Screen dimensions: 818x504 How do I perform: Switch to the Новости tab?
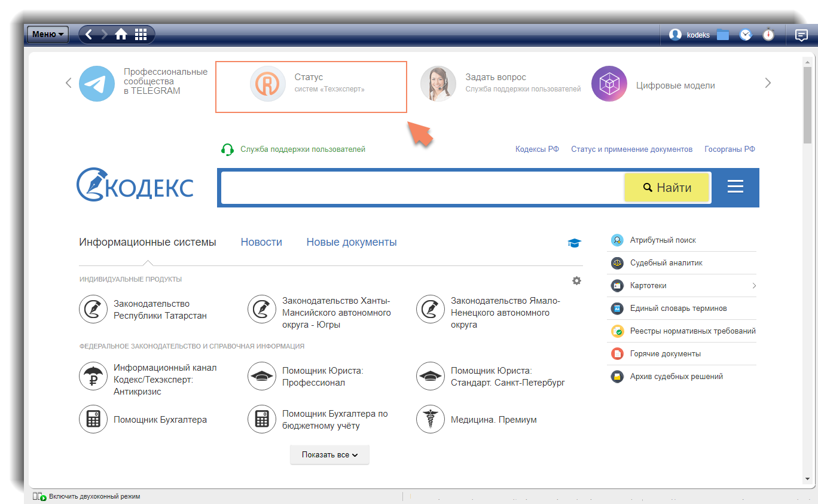click(261, 242)
